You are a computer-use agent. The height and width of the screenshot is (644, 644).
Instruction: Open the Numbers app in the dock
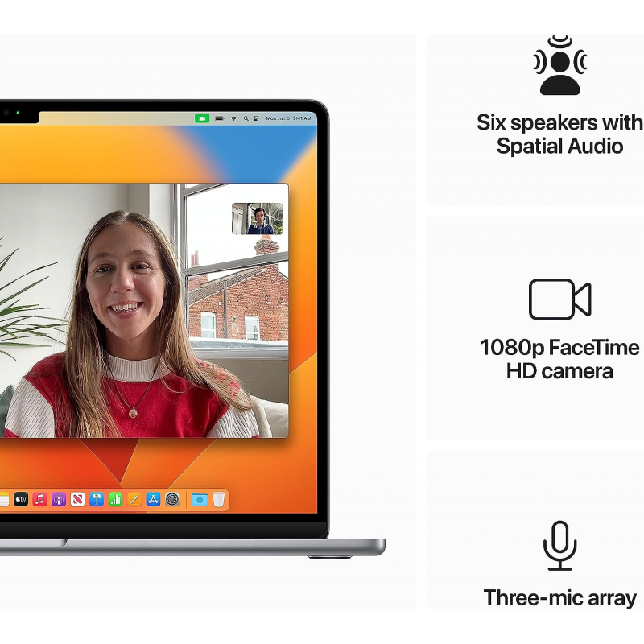pyautogui.click(x=115, y=499)
